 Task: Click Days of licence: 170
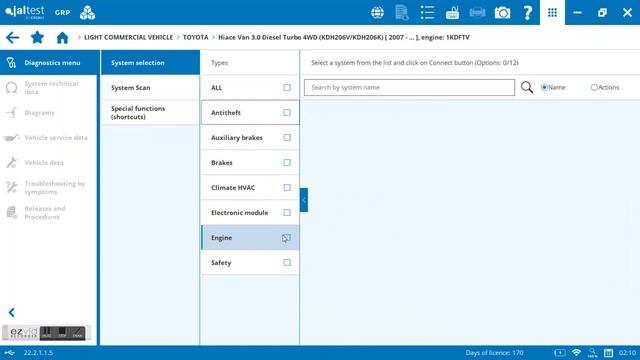click(x=494, y=353)
